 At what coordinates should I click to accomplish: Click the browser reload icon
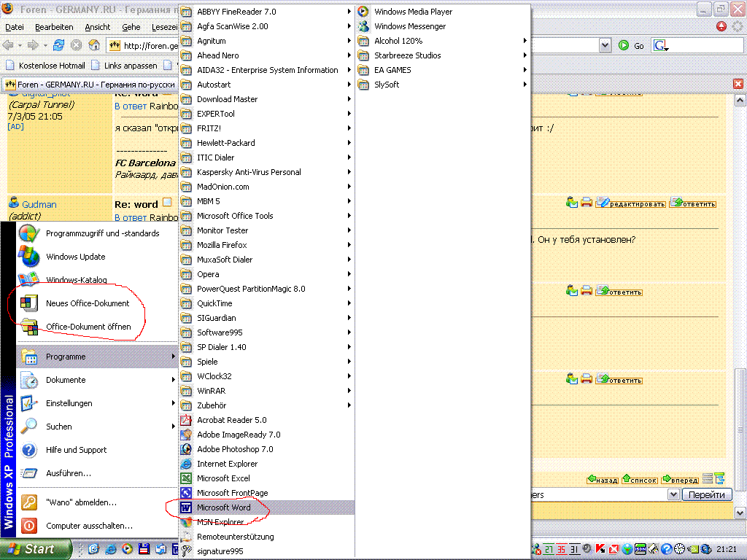coord(58,45)
